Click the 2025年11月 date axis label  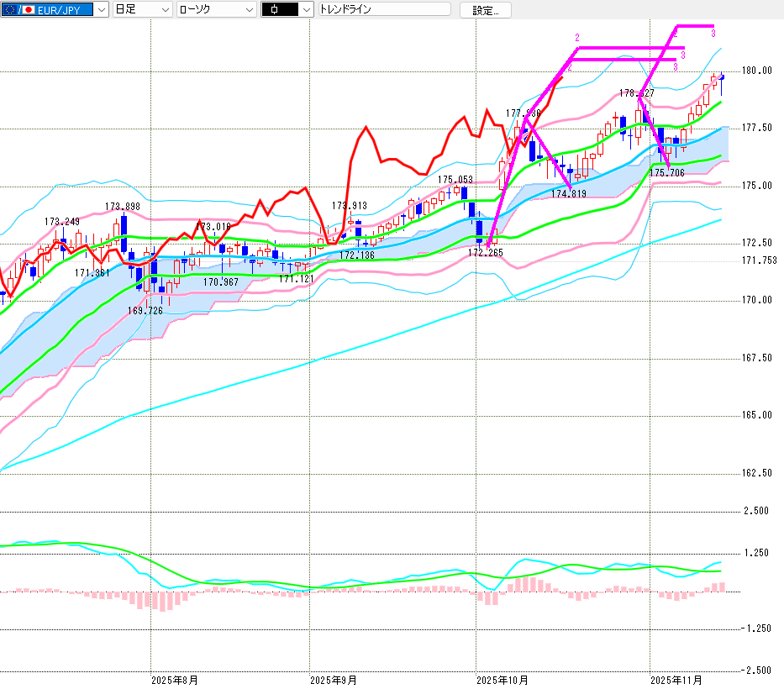[676, 680]
